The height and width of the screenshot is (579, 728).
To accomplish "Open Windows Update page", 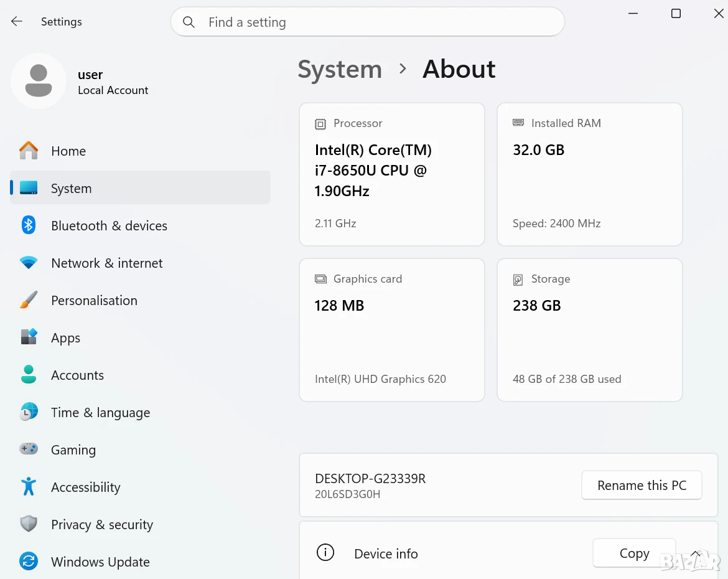I will [140, 562].
